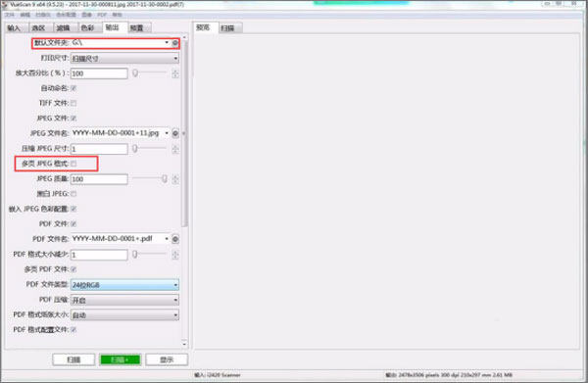Toggle the 自动命名 auto file name checkbox
This screenshot has height=383, width=588.
pos(73,88)
